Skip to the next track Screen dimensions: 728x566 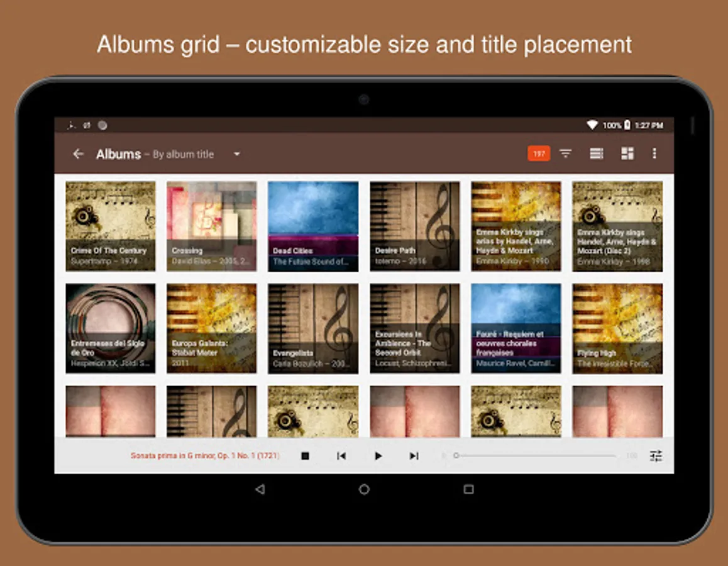(x=414, y=456)
